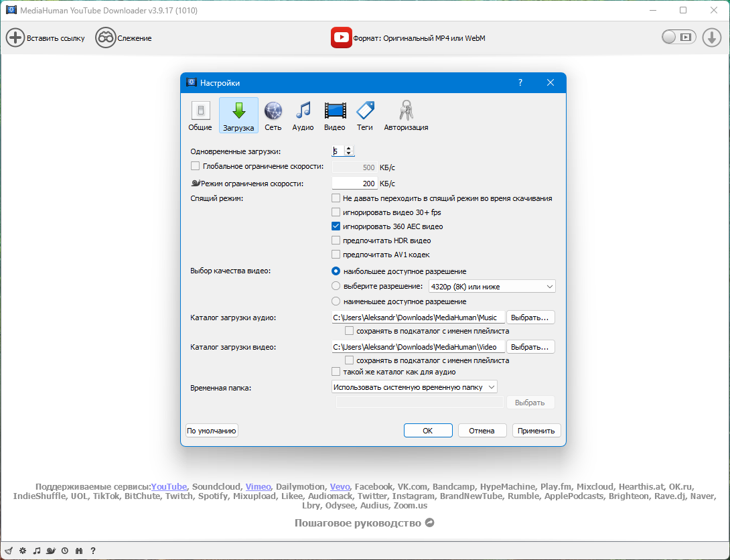Open Использовать системную временную папку dropdown

pyautogui.click(x=415, y=387)
